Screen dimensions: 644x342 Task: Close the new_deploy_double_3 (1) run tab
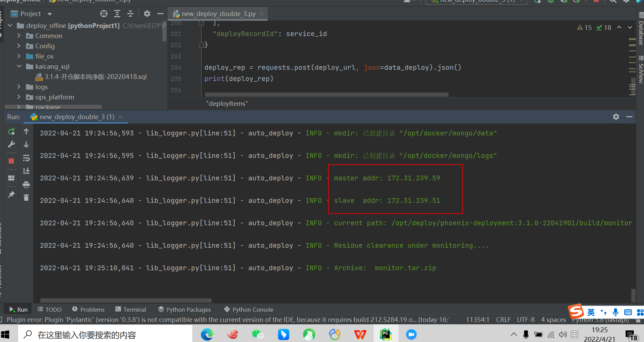pyautogui.click(x=120, y=117)
